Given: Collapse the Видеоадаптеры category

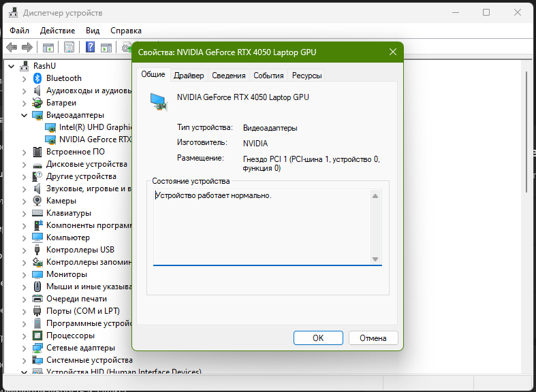Looking at the screenshot, I should pyautogui.click(x=24, y=116).
